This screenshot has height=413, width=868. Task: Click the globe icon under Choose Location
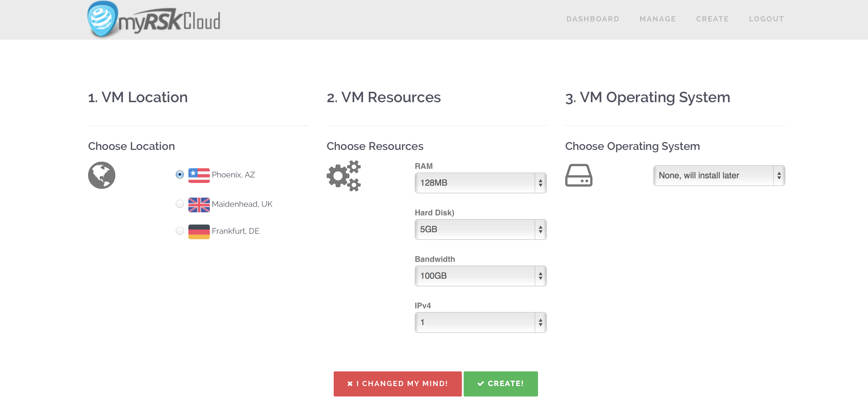[102, 175]
